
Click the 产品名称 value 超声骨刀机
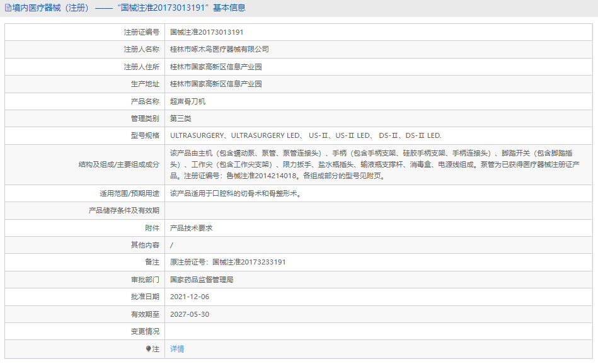pos(187,101)
